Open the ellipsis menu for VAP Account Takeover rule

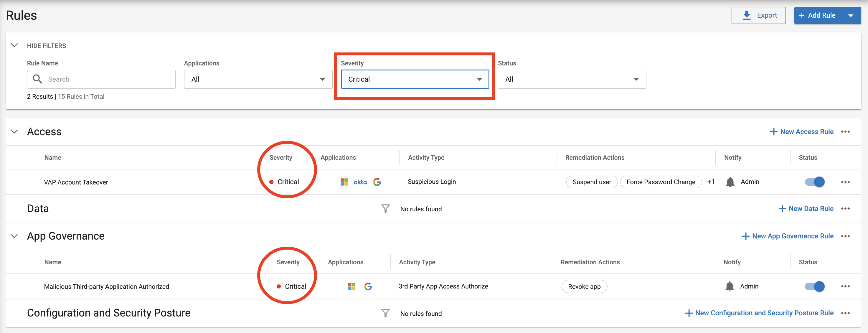coord(845,182)
